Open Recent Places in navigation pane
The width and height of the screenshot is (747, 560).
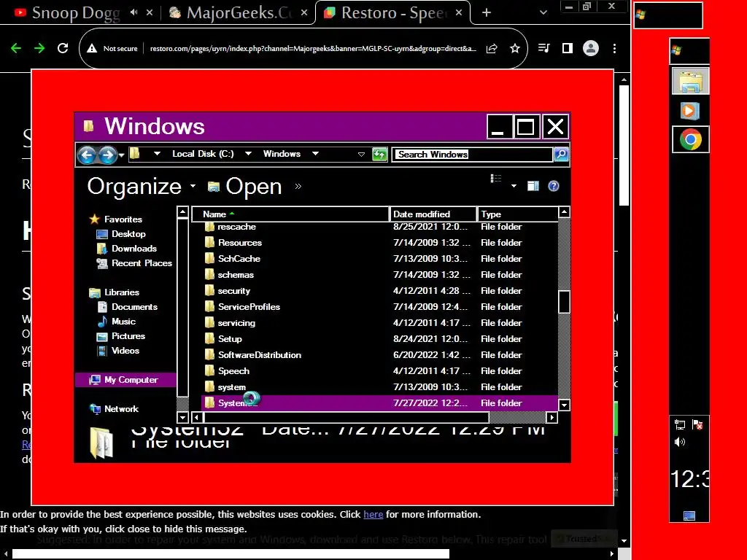point(142,262)
